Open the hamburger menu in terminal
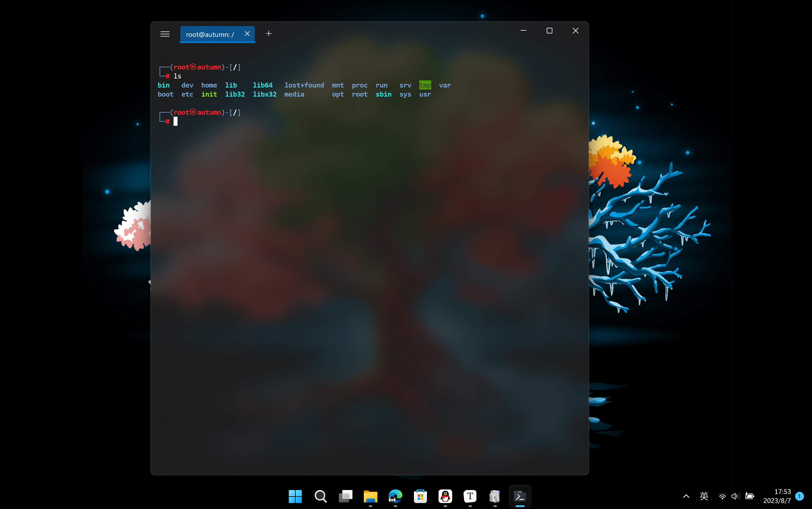812x509 pixels. coord(165,34)
